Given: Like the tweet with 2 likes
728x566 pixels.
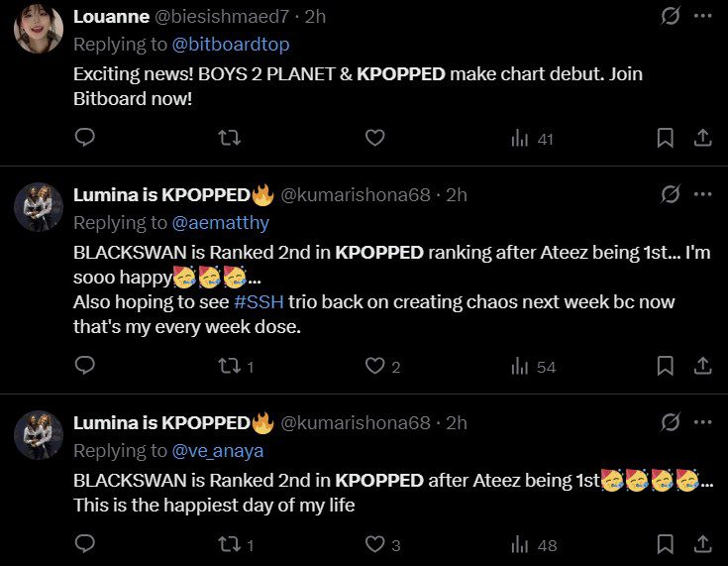Looking at the screenshot, I should pyautogui.click(x=374, y=367).
